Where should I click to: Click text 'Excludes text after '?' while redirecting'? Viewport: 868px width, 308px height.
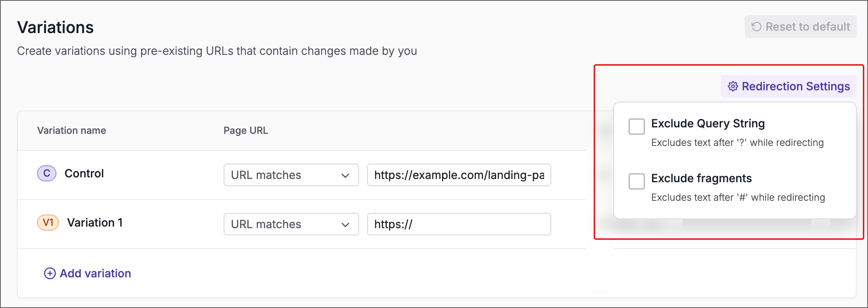tap(737, 143)
